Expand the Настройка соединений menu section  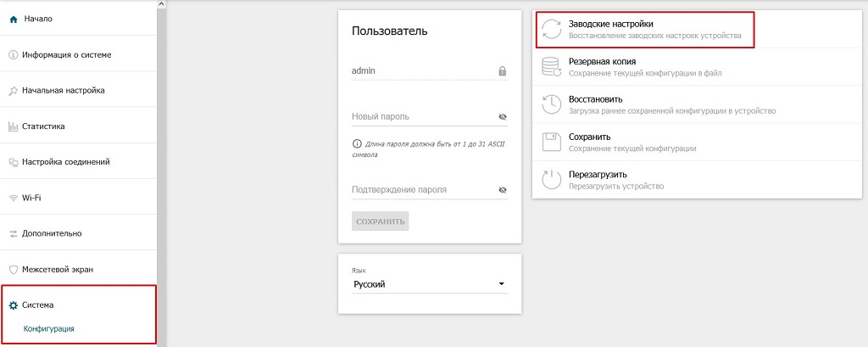(65, 162)
